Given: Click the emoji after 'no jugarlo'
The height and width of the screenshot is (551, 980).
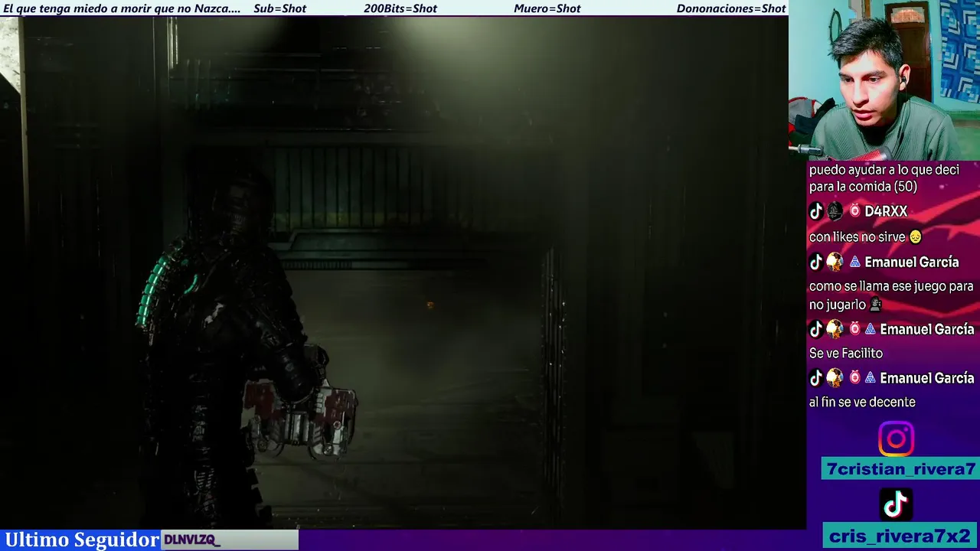Looking at the screenshot, I should pyautogui.click(x=876, y=305).
